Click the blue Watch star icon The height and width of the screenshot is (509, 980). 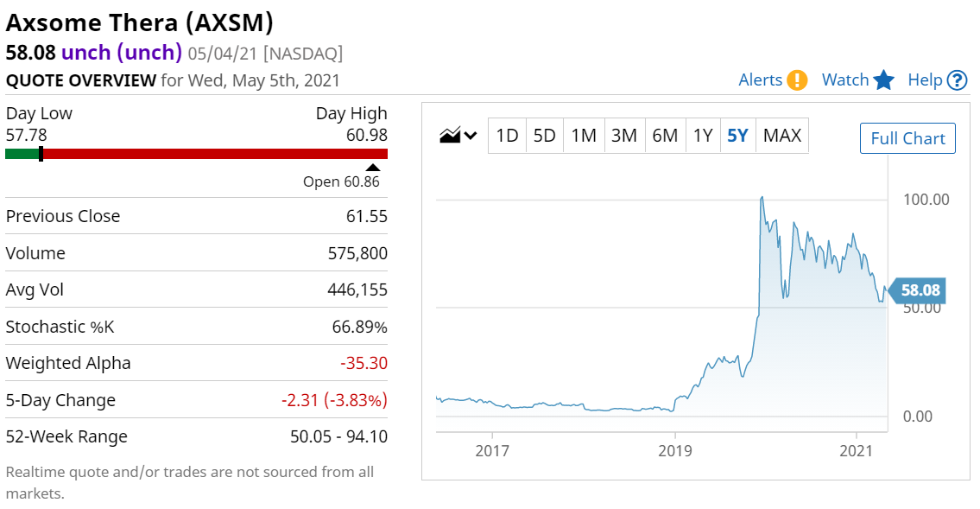884,80
